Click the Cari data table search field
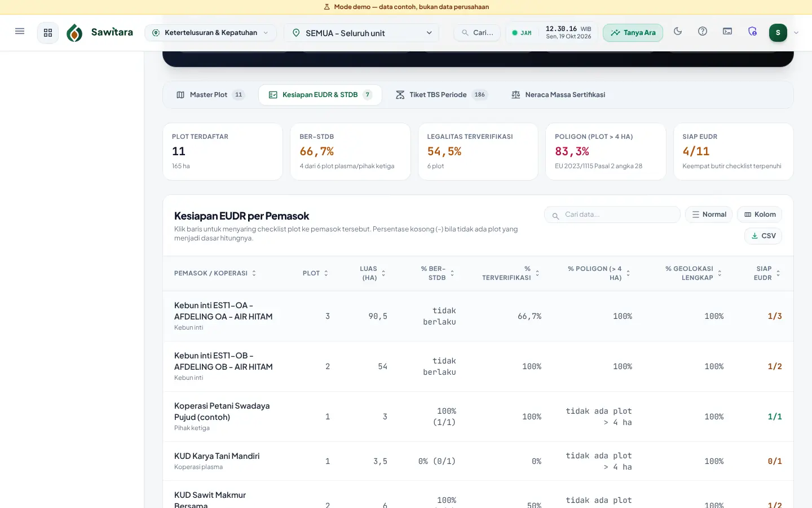The width and height of the screenshot is (812, 508). click(x=612, y=214)
